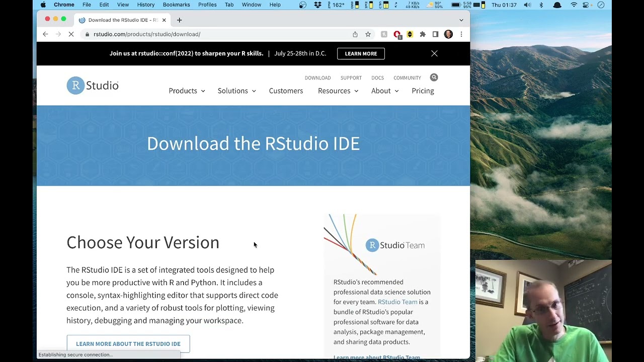
Task: Click the DOWNLOAD link in the top navigation
Action: point(317,78)
